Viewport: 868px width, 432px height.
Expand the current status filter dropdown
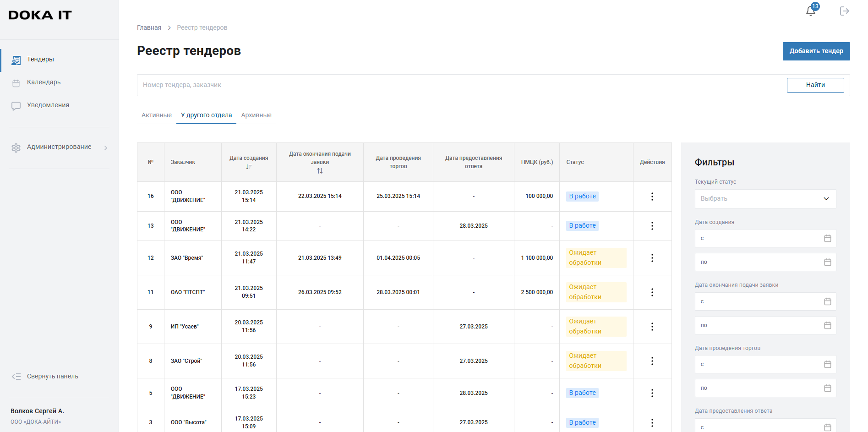pos(765,199)
